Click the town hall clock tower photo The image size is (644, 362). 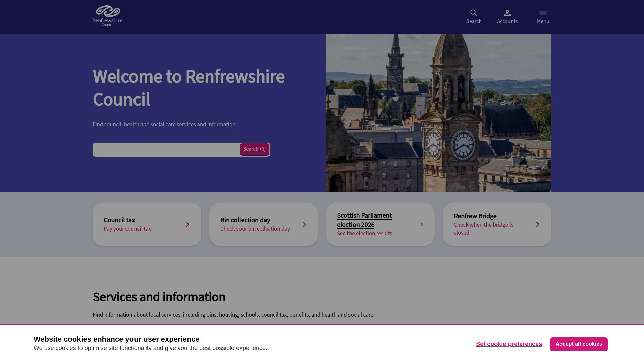pos(438,113)
